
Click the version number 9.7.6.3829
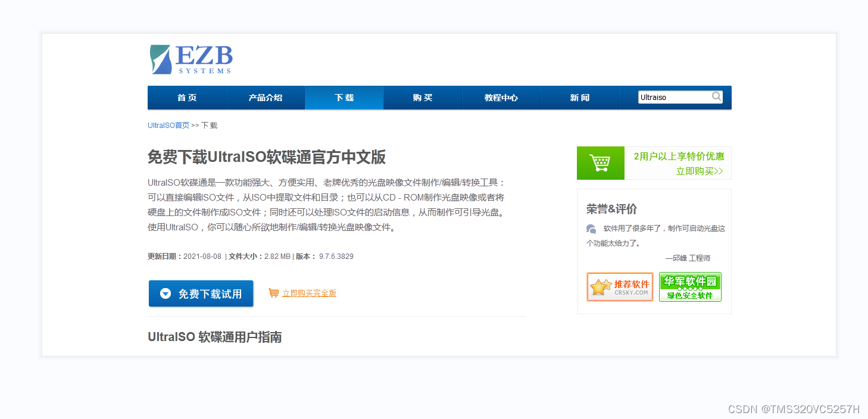336,257
